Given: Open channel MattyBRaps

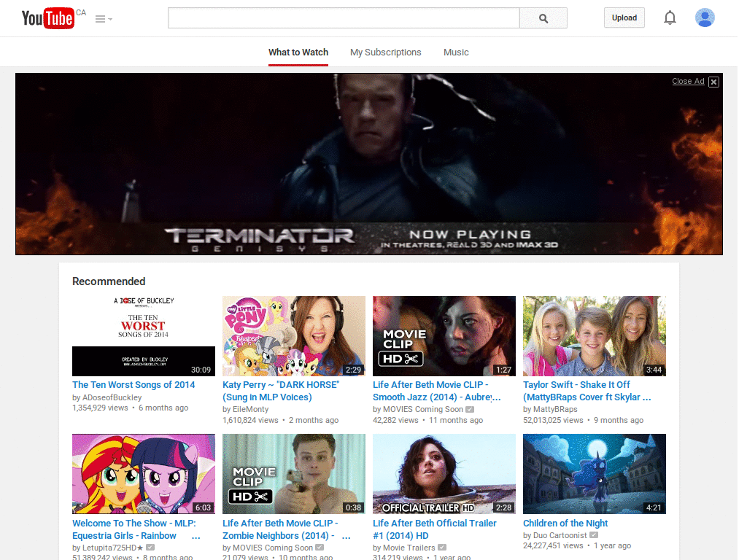Looking at the screenshot, I should click(555, 410).
